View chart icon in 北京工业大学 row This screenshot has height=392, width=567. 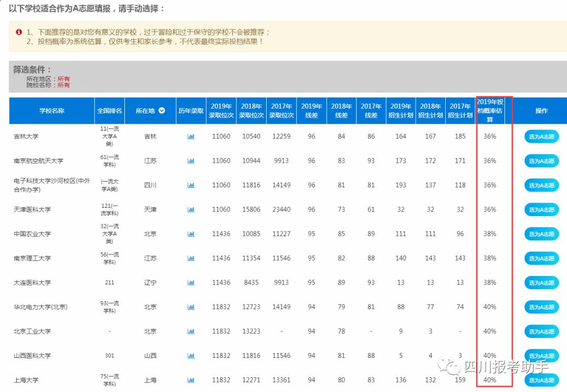point(191,331)
